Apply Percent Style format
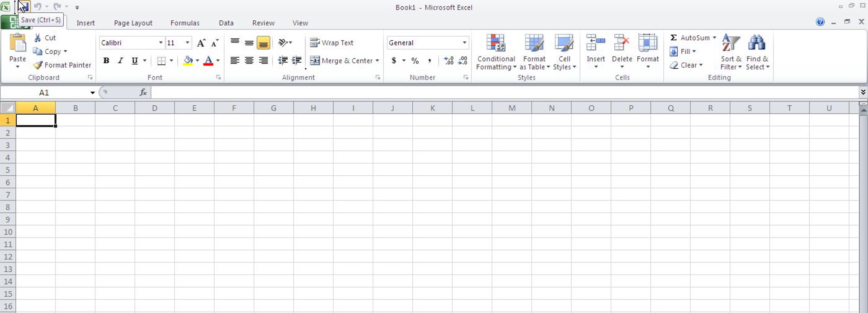 pos(415,61)
